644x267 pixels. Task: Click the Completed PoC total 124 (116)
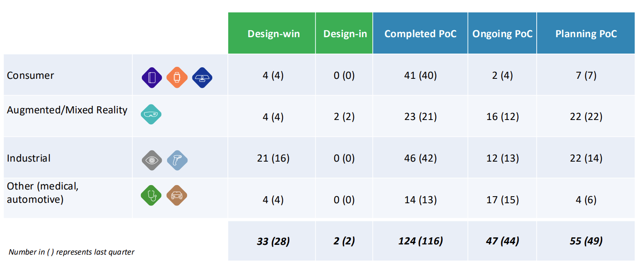tap(420, 241)
